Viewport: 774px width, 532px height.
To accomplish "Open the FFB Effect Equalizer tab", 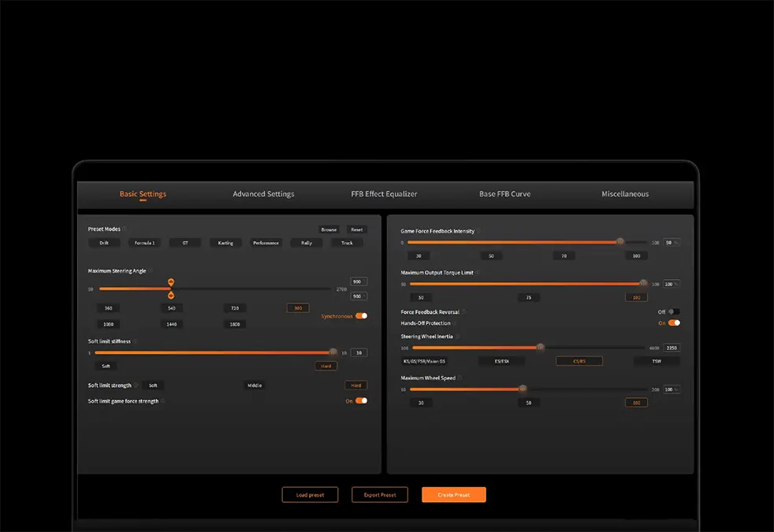I will tap(384, 194).
